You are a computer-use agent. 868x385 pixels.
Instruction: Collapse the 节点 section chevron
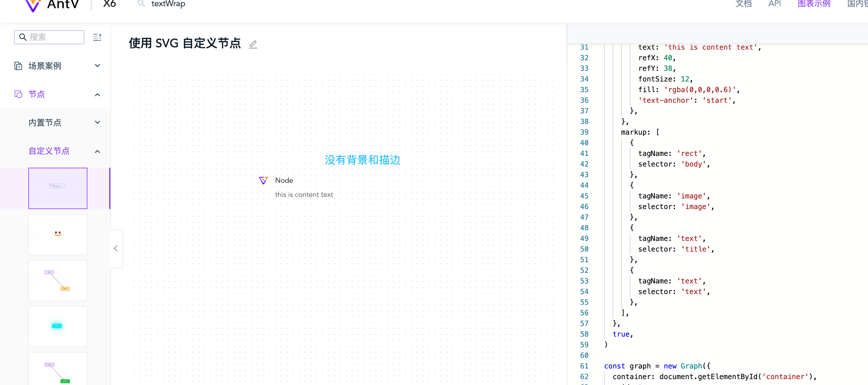pyautogui.click(x=97, y=95)
